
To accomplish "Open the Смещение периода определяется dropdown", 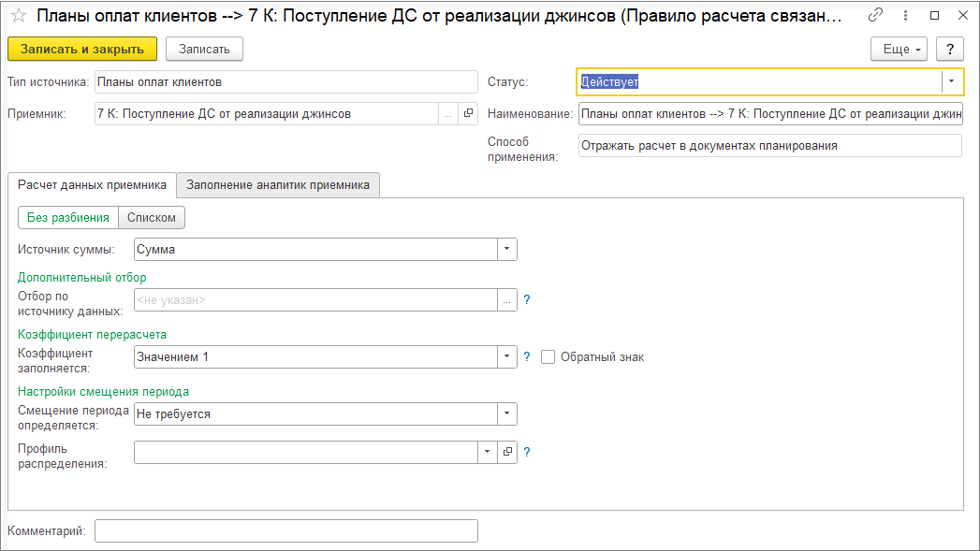I will tap(506, 413).
